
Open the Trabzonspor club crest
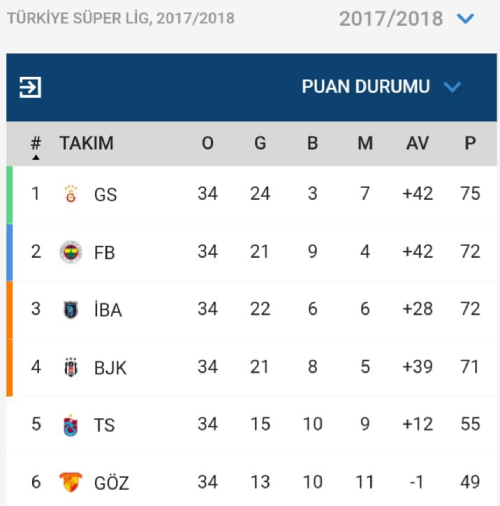[71, 425]
